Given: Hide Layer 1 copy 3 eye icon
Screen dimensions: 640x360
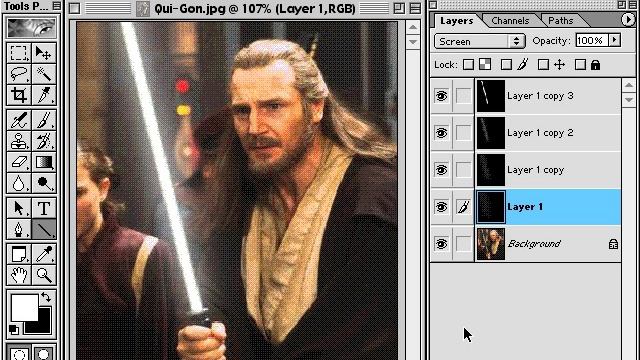Looking at the screenshot, I should (x=441, y=96).
